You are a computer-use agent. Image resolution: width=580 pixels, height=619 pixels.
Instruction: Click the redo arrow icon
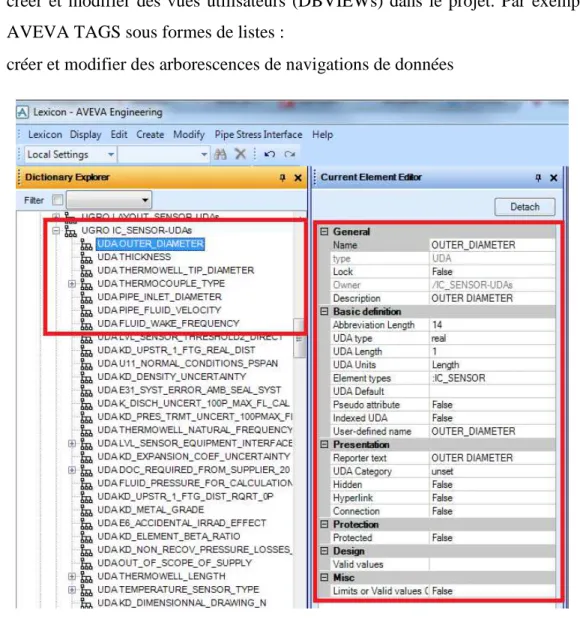point(290,154)
